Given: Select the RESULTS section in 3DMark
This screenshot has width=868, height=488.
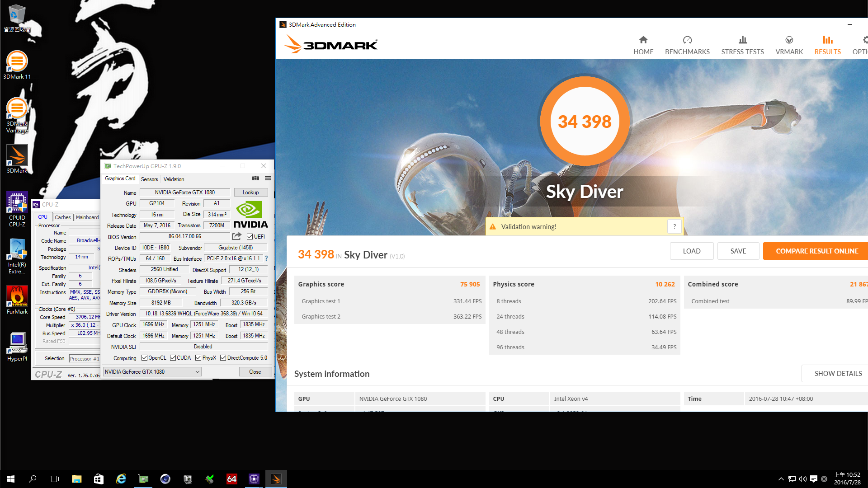Looking at the screenshot, I should click(x=827, y=46).
